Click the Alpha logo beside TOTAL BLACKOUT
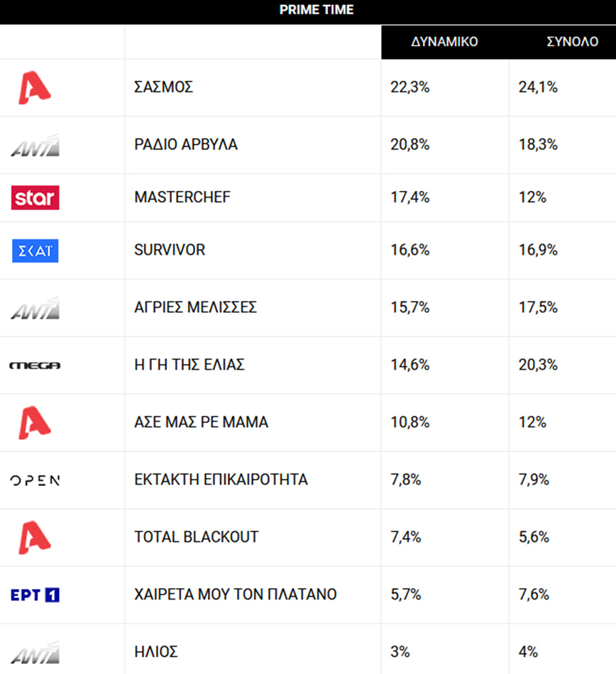The height and width of the screenshot is (674, 616). click(34, 537)
